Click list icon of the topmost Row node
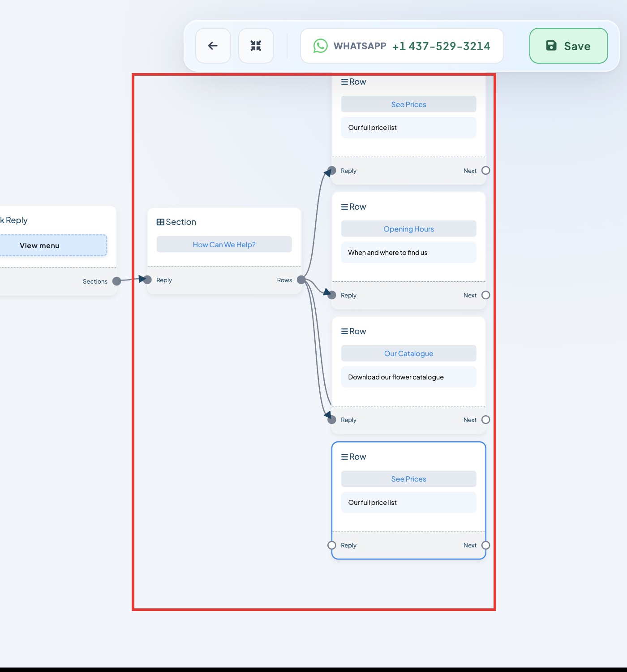627x672 pixels. click(344, 82)
